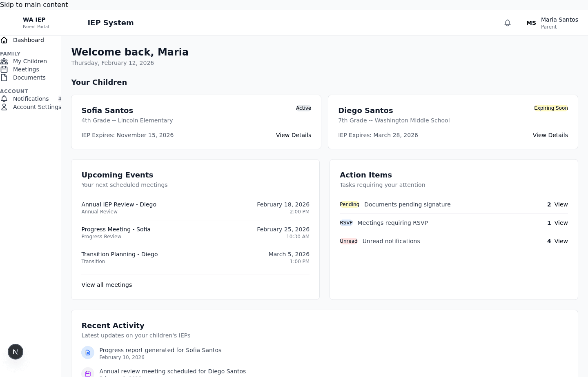The height and width of the screenshot is (377, 588).
Task: Click the Notifications bell icon in sidebar
Action: coord(4,99)
